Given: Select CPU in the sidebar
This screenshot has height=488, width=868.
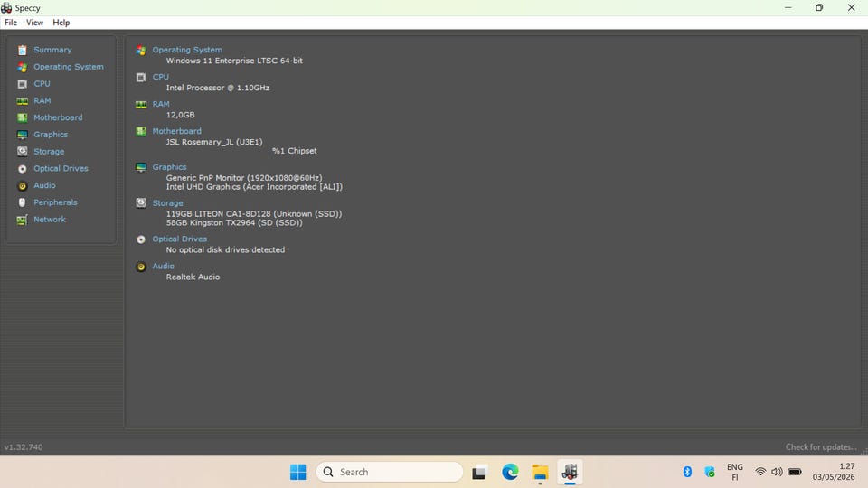Looking at the screenshot, I should (x=42, y=83).
